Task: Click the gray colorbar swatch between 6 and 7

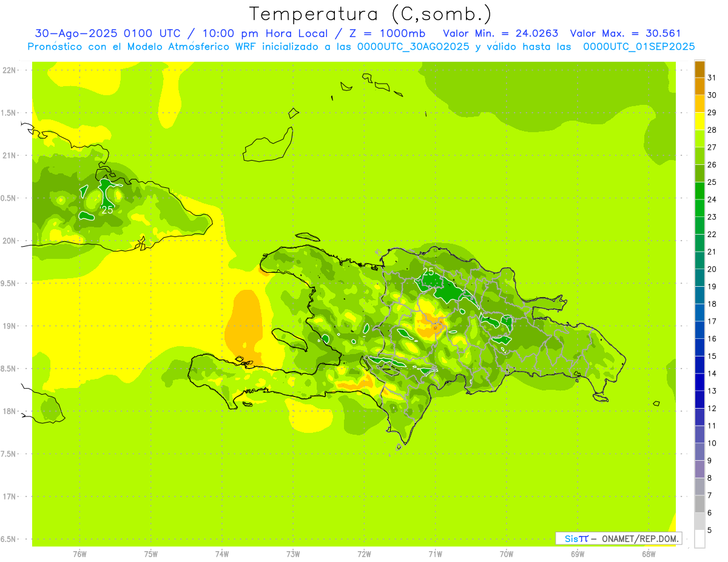Action: pos(699,504)
